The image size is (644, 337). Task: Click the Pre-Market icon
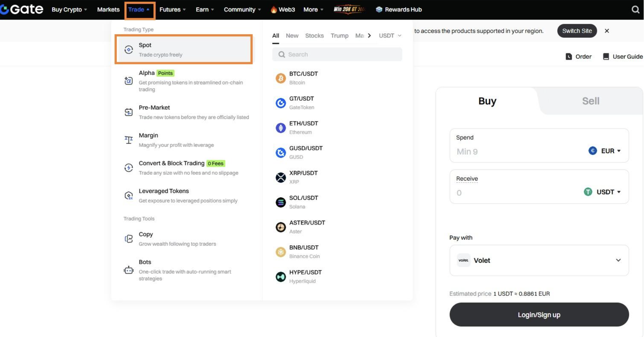click(129, 112)
